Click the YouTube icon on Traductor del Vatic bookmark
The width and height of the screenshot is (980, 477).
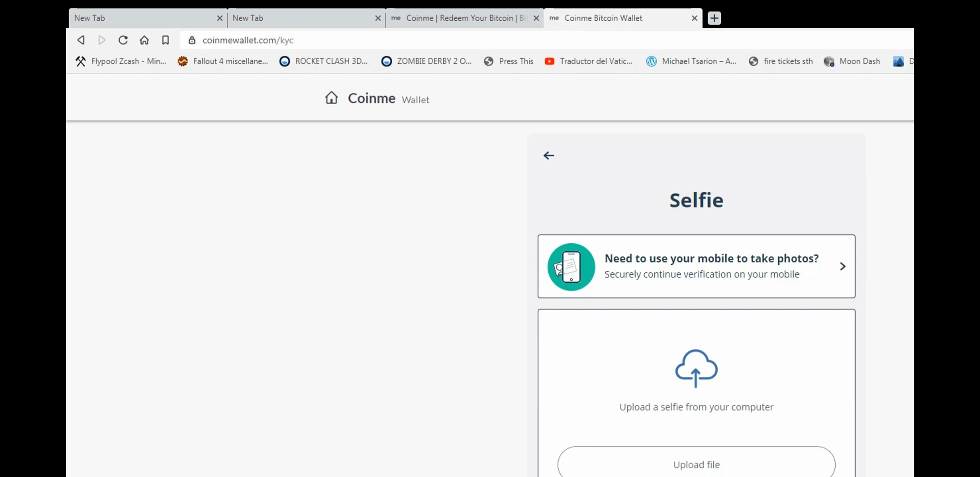click(x=549, y=61)
